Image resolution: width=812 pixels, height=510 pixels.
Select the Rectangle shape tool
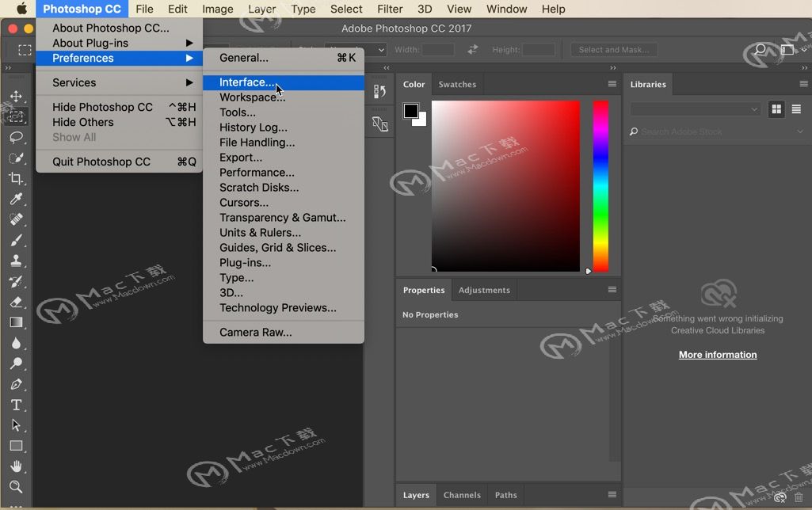coord(16,446)
